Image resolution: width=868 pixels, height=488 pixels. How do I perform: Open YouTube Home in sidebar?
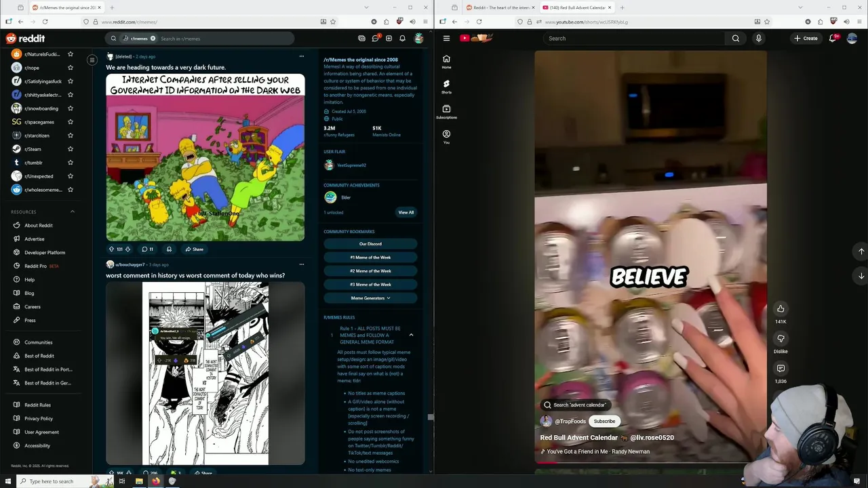pyautogui.click(x=446, y=62)
